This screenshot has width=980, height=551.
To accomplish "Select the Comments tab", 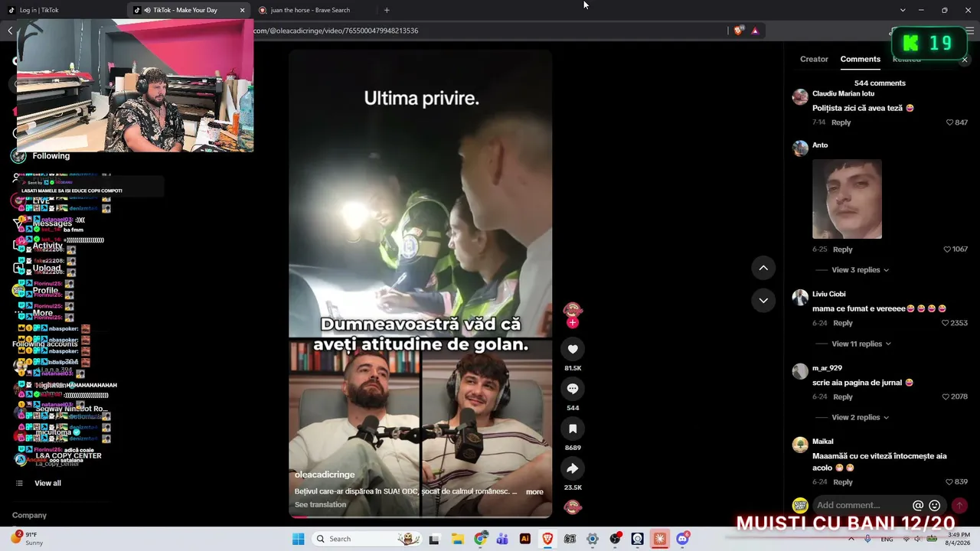I will pyautogui.click(x=860, y=59).
